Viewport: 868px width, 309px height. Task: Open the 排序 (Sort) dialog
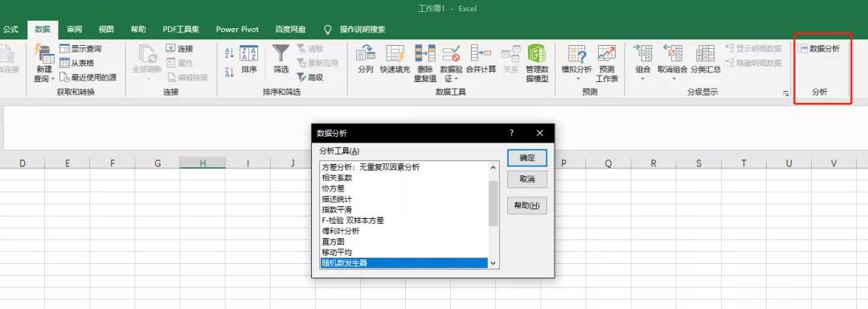[x=249, y=60]
